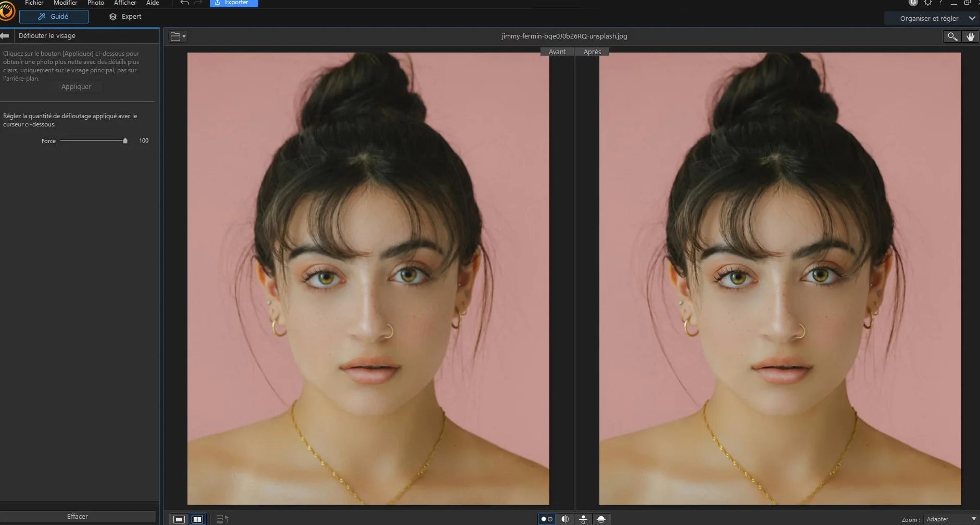The height and width of the screenshot is (525, 980).
Task: Select the hand pan tool
Action: pos(970,36)
